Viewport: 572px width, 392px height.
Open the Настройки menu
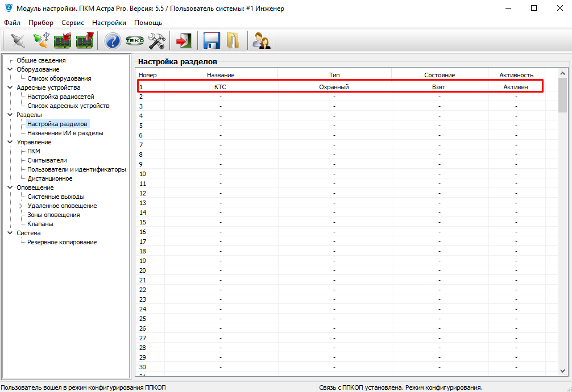coord(109,23)
